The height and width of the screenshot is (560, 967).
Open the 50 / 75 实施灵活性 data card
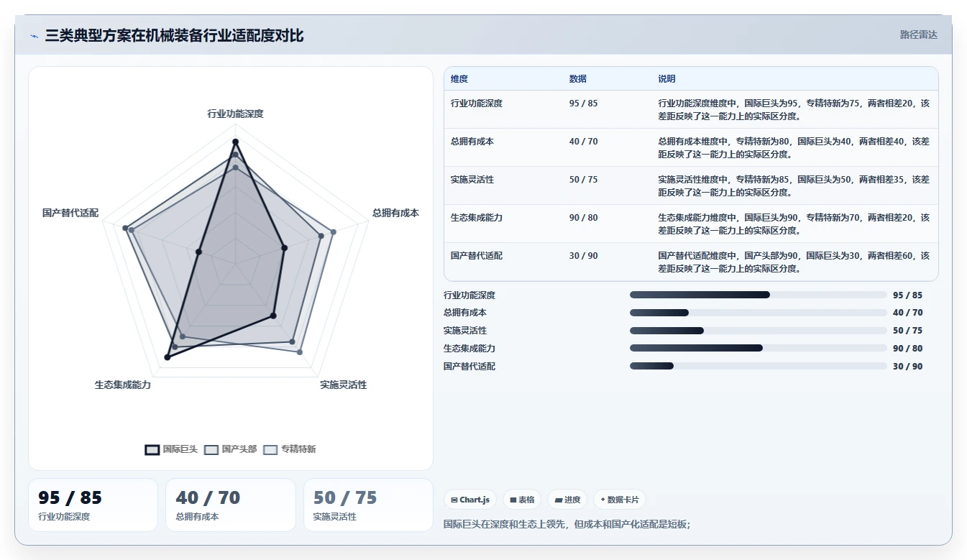point(368,505)
